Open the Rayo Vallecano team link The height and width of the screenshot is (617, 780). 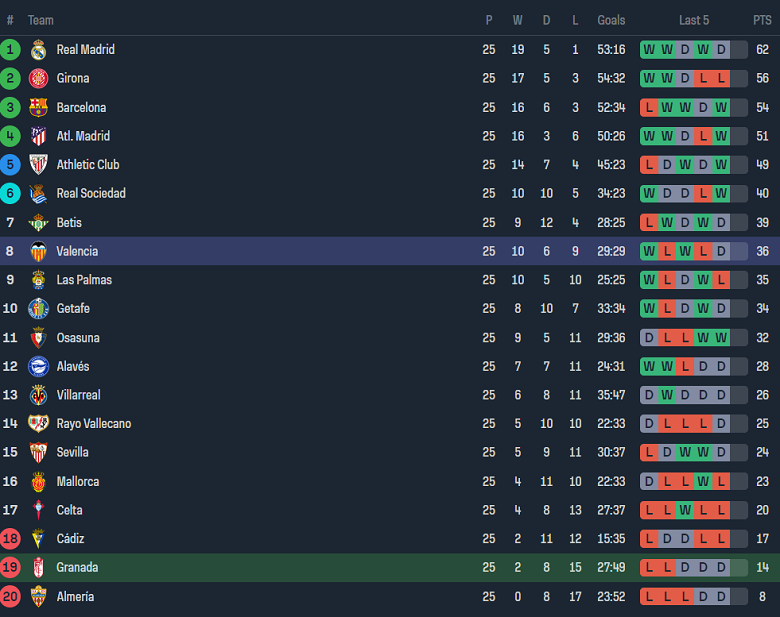(93, 424)
